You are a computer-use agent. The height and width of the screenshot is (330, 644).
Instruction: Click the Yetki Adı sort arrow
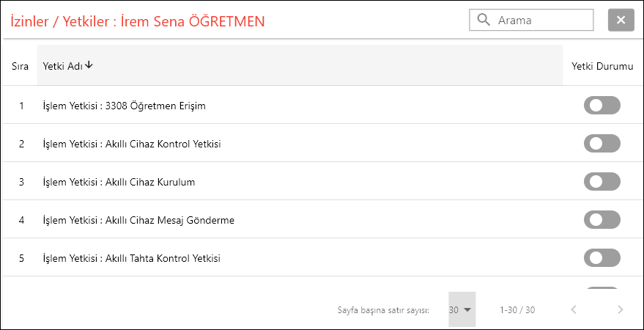pyautogui.click(x=89, y=65)
